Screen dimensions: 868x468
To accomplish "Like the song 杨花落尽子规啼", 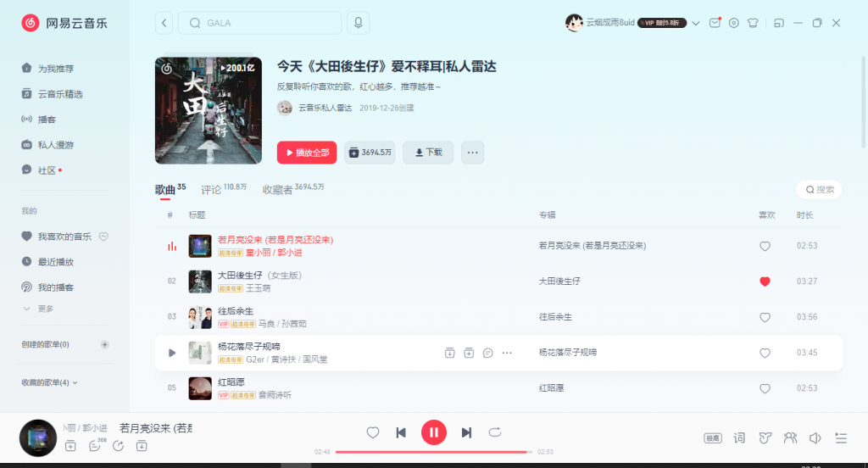I will pyautogui.click(x=765, y=353).
